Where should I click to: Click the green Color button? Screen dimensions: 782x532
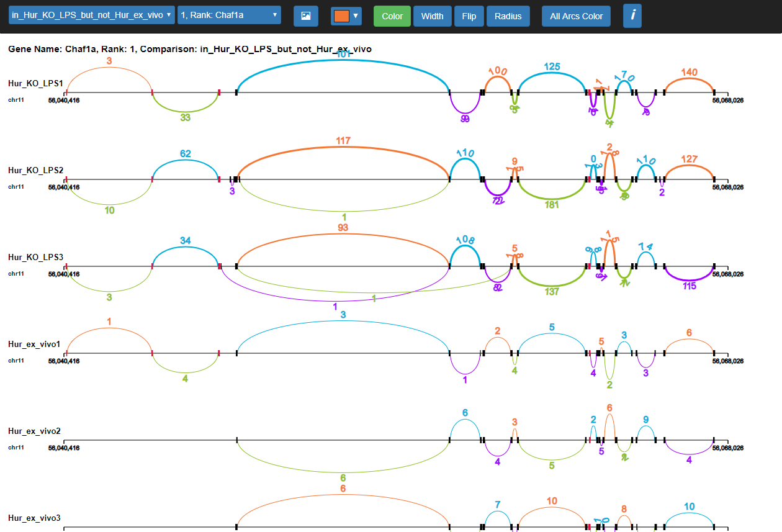pos(392,16)
